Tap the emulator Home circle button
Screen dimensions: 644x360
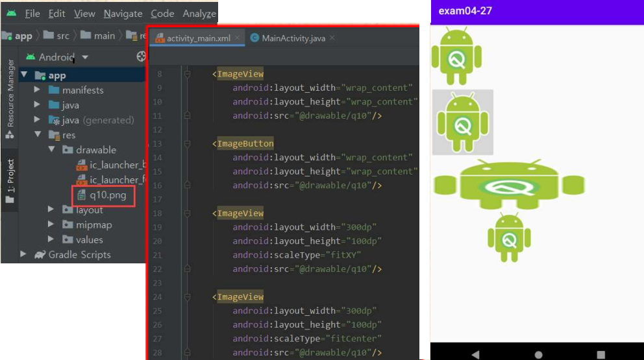tap(538, 355)
